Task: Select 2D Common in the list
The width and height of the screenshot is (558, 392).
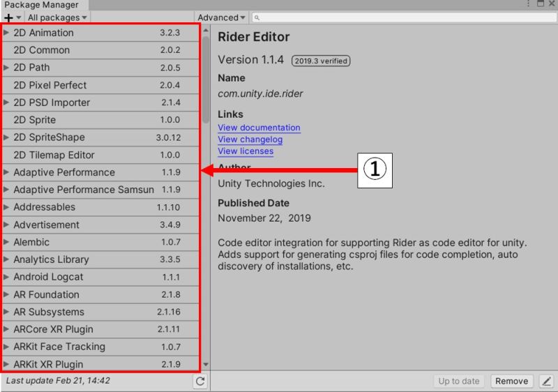Action: click(x=100, y=50)
